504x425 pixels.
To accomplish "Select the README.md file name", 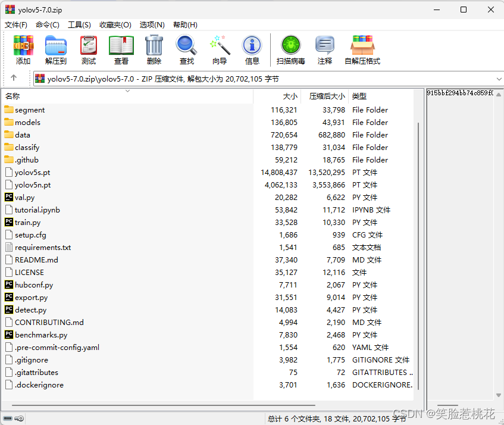I will click(36, 260).
